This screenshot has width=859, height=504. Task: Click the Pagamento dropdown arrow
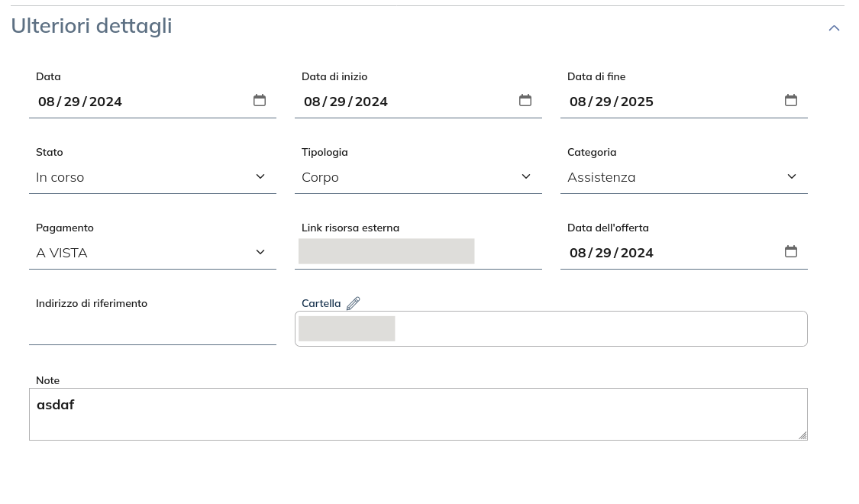coord(260,251)
